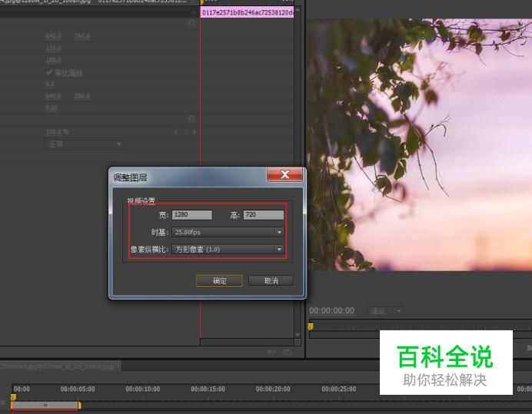
Task: Click the timeline ruler at 00:00:05:00
Action: tap(78, 389)
